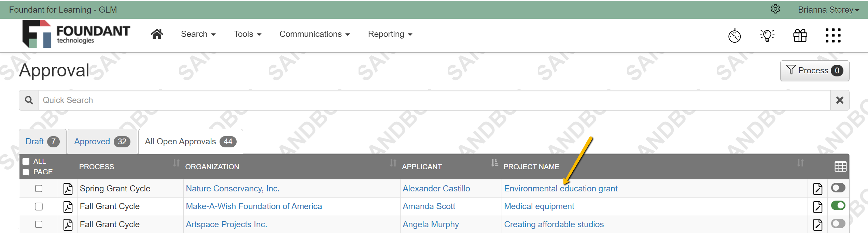Viewport: 868px width, 233px height.
Task: Open the column chooser table icon
Action: click(840, 166)
